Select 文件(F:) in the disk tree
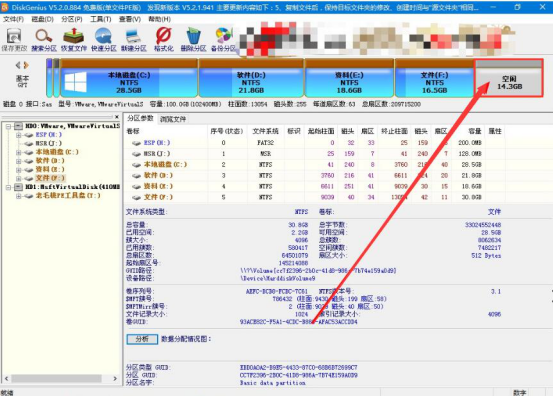554x397 pixels. 50,178
